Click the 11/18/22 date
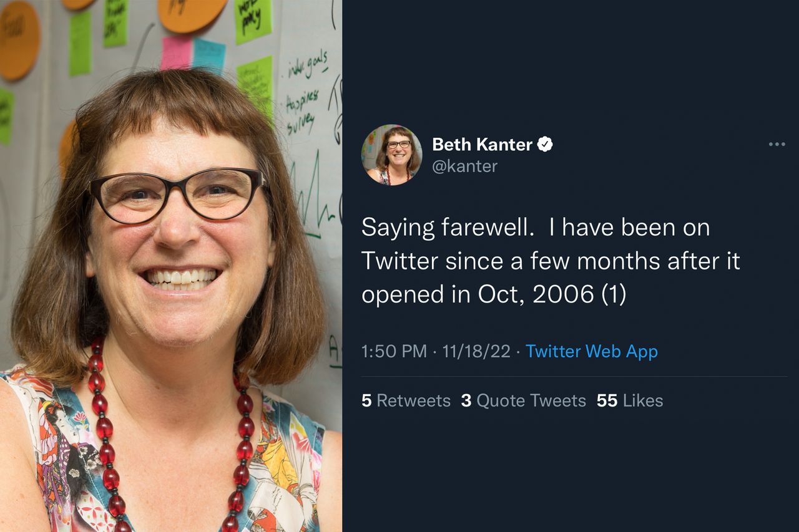799x532 pixels. [x=476, y=351]
